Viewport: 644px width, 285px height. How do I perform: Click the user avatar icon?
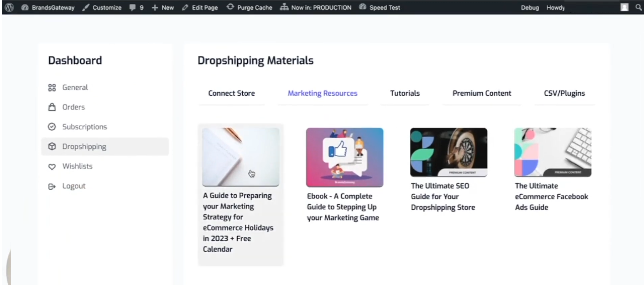pyautogui.click(x=624, y=7)
